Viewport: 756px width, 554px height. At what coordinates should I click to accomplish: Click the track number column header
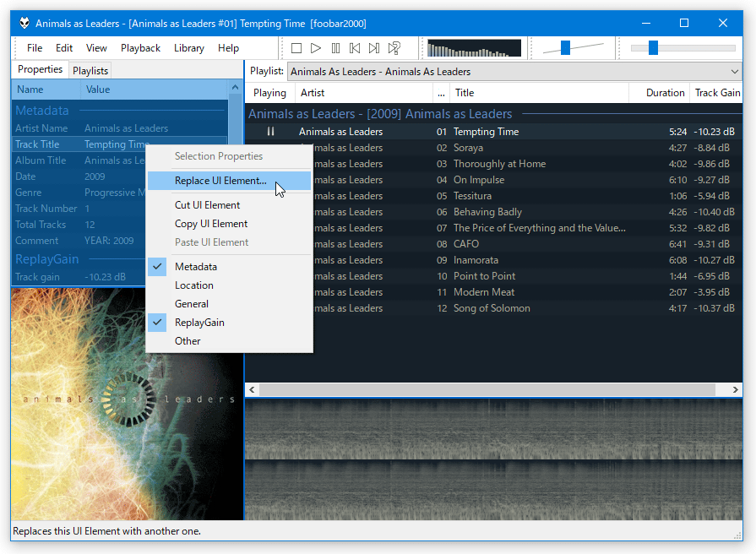point(441,93)
